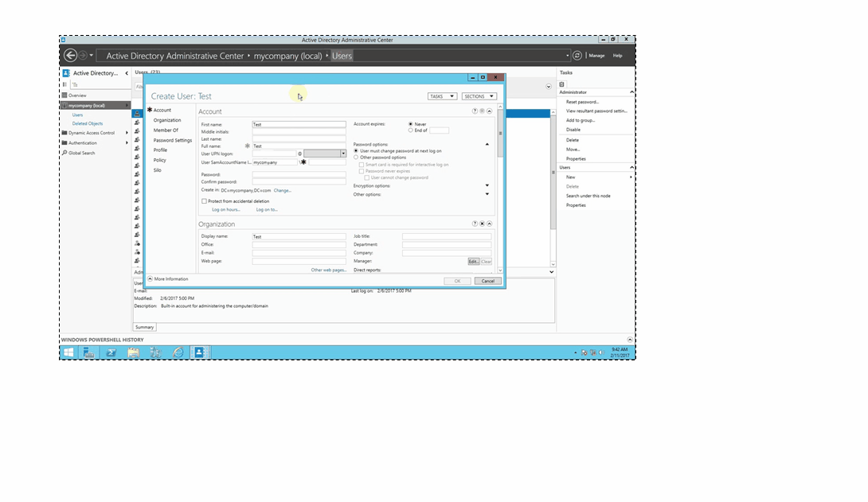Expand the Windows PowerShell History panel
Image resolution: width=868 pixels, height=502 pixels.
coord(629,340)
